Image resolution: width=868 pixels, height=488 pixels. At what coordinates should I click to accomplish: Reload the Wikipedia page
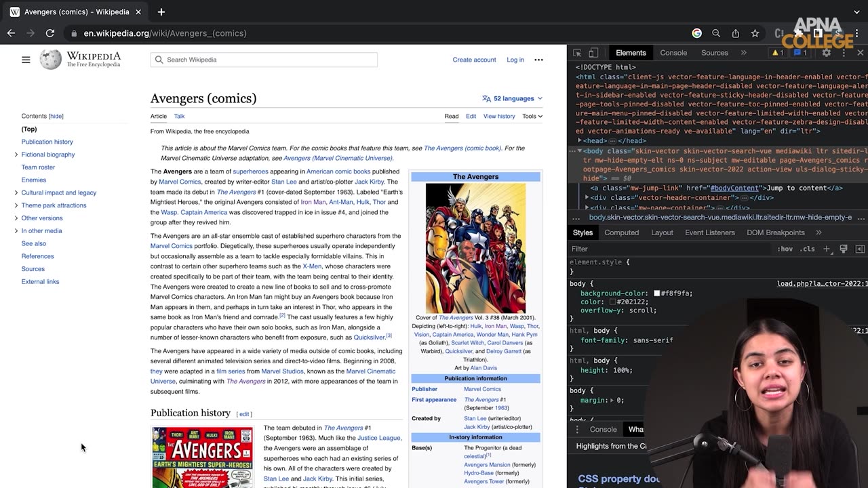click(x=50, y=33)
